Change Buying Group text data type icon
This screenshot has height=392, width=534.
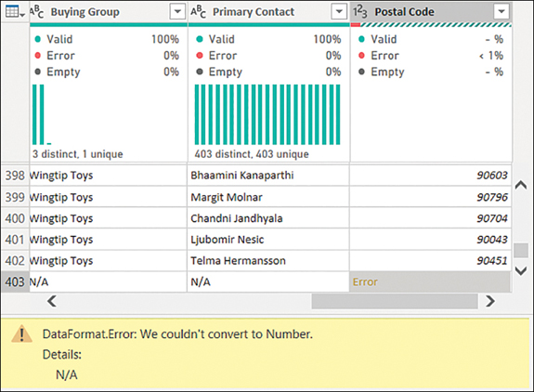tap(37, 11)
